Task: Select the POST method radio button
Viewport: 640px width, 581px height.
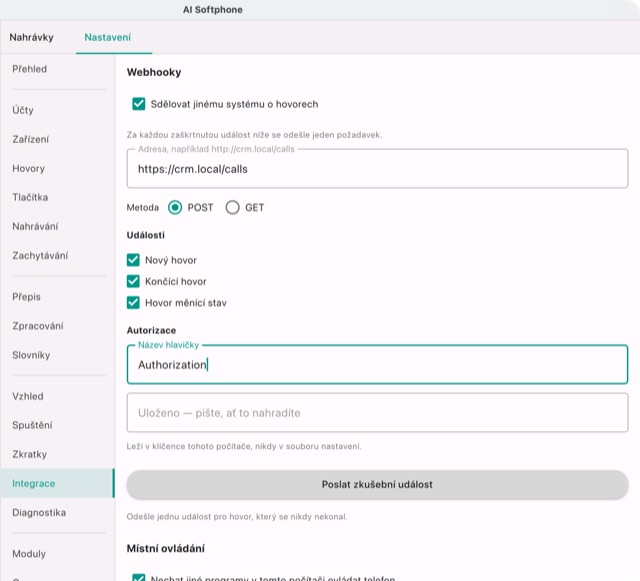Action: [175, 208]
